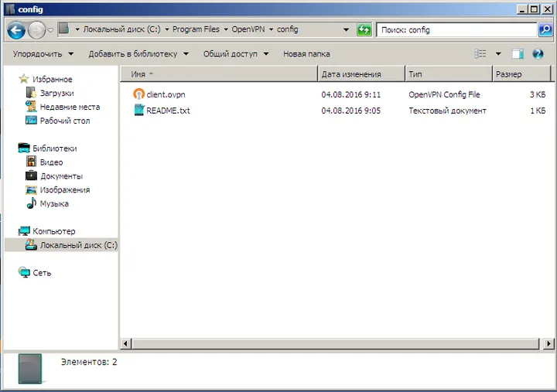This screenshot has height=392, width=557.
Task: Click the Избранное star icon
Action: [24, 78]
